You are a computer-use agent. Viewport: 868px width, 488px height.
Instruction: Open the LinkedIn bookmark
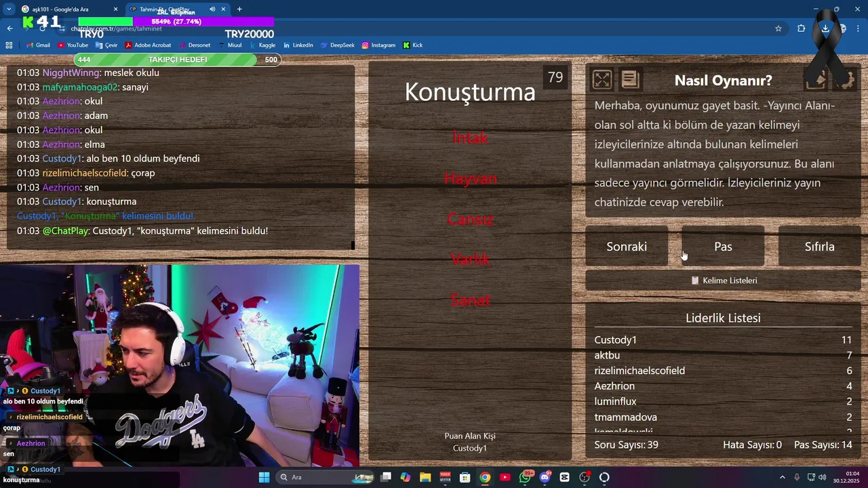(298, 45)
